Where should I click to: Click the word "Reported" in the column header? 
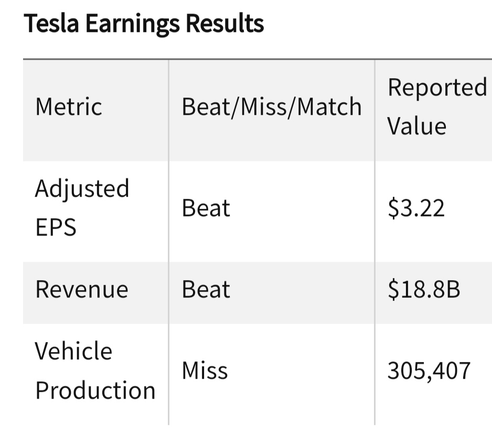[x=437, y=87]
